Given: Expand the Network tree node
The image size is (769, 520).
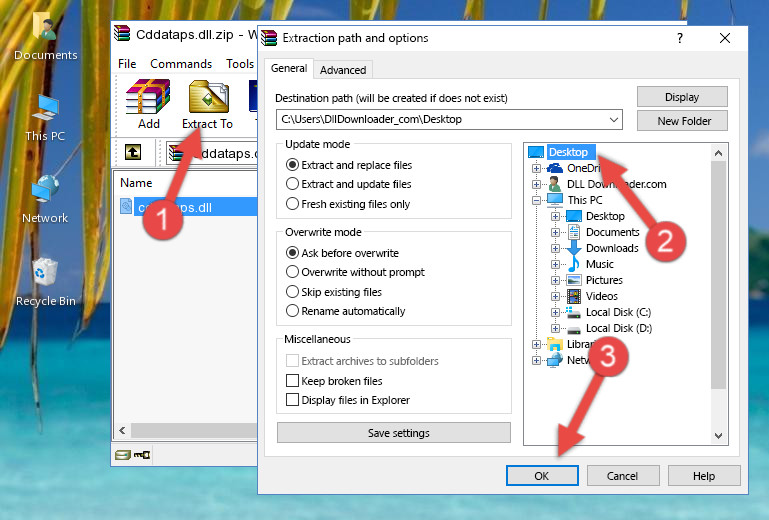Looking at the screenshot, I should pos(537,361).
